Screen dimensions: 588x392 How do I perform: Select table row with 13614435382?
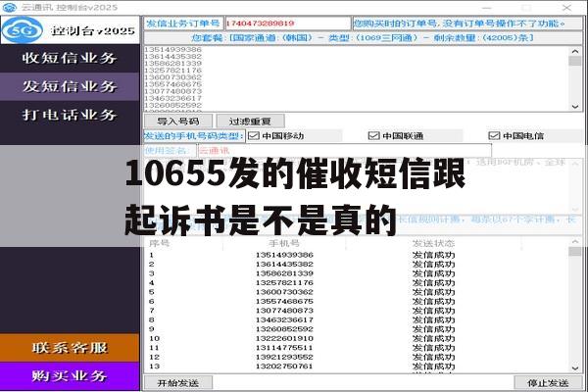point(357,264)
